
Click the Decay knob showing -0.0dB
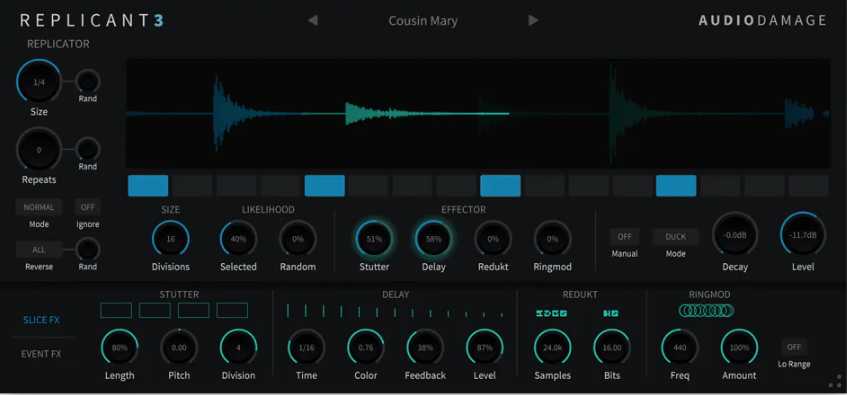click(x=735, y=235)
